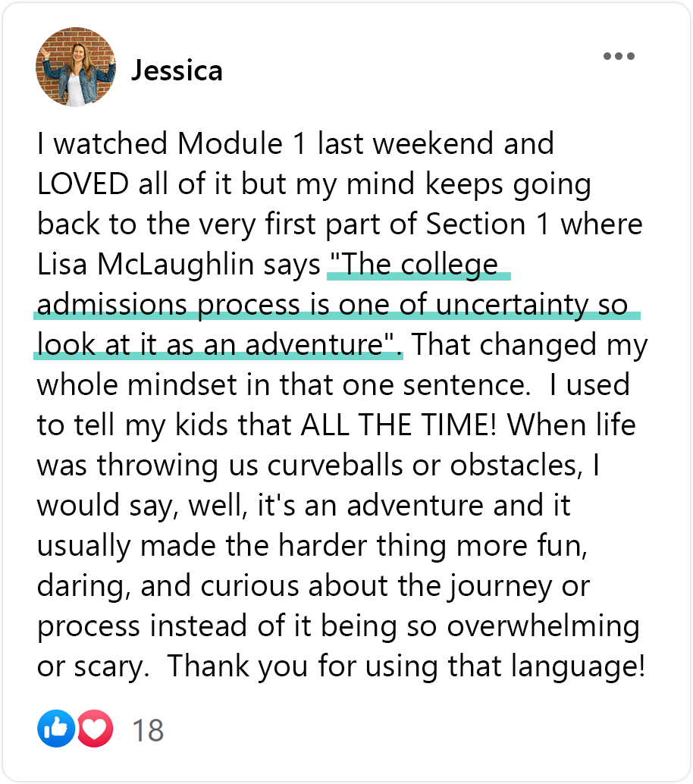Image resolution: width=693 pixels, height=784 pixels.
Task: Click the highlighted phrase "The college"
Action: (415, 264)
